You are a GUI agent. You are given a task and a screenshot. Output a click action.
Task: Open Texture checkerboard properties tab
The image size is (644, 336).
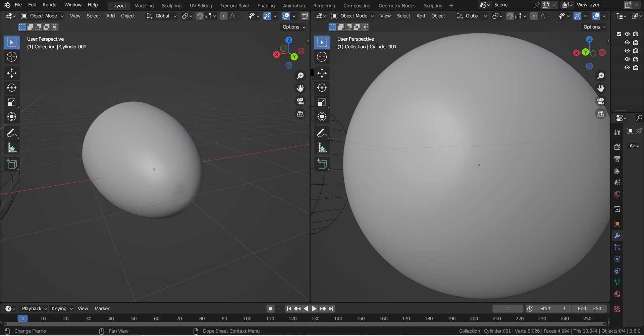617,309
